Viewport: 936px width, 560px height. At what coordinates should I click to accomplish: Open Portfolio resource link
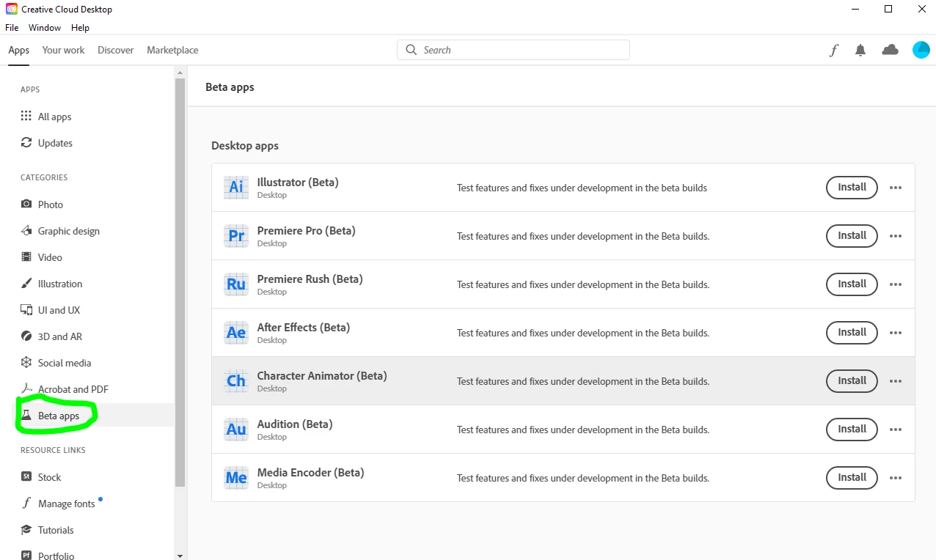[x=48, y=556]
